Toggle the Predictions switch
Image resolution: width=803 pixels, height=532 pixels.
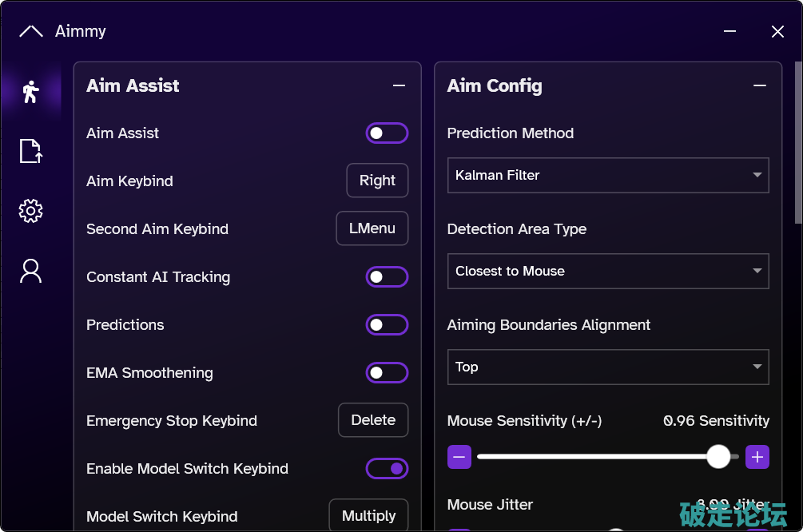[x=387, y=325]
